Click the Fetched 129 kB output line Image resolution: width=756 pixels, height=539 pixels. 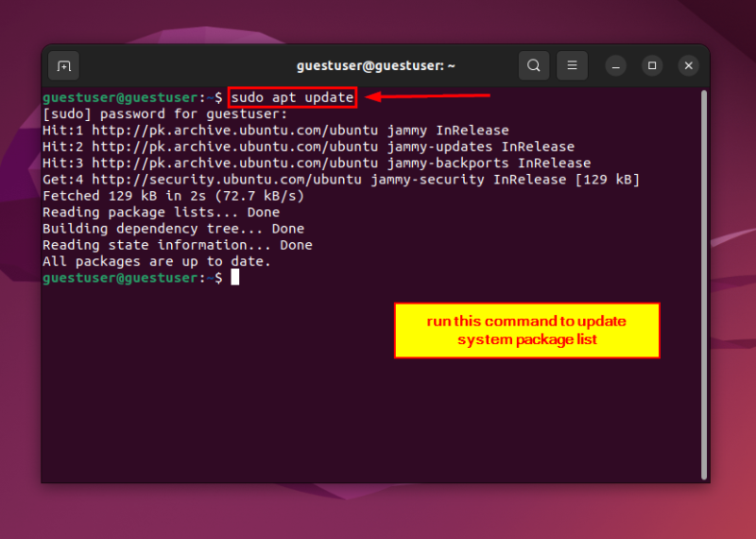point(173,196)
